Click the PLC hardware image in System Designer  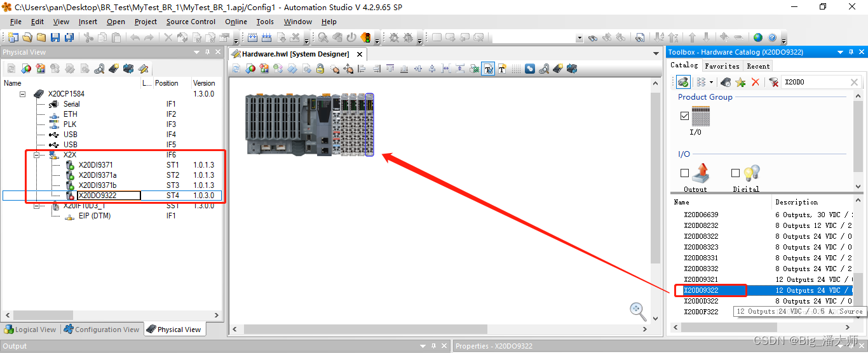point(310,124)
